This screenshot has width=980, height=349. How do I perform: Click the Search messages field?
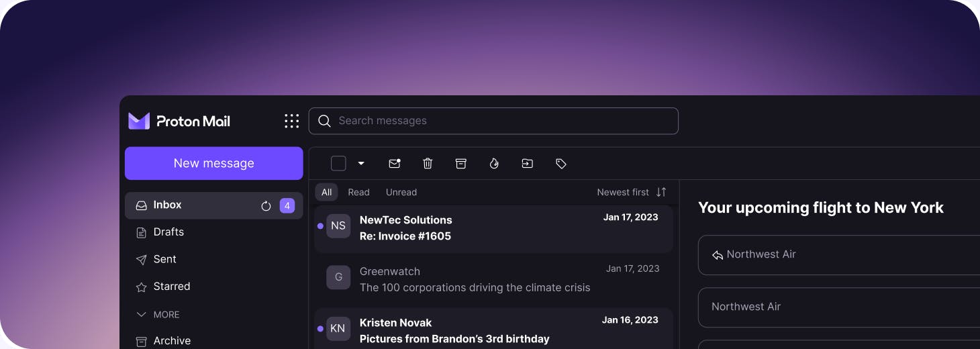click(493, 121)
